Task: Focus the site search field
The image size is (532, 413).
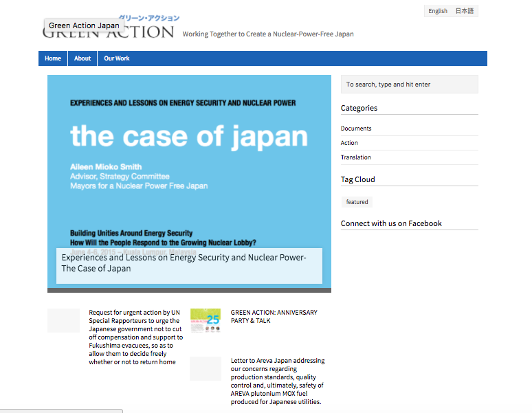Action: [x=410, y=84]
